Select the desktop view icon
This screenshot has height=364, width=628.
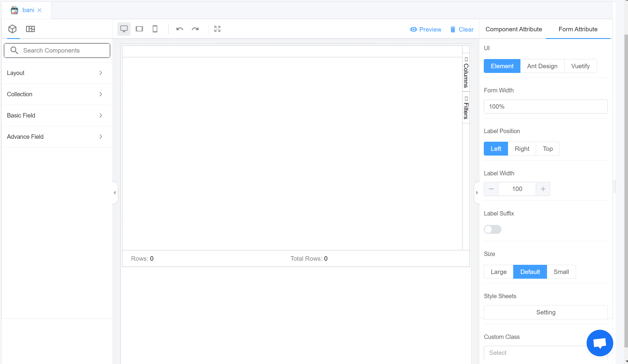pos(124,29)
